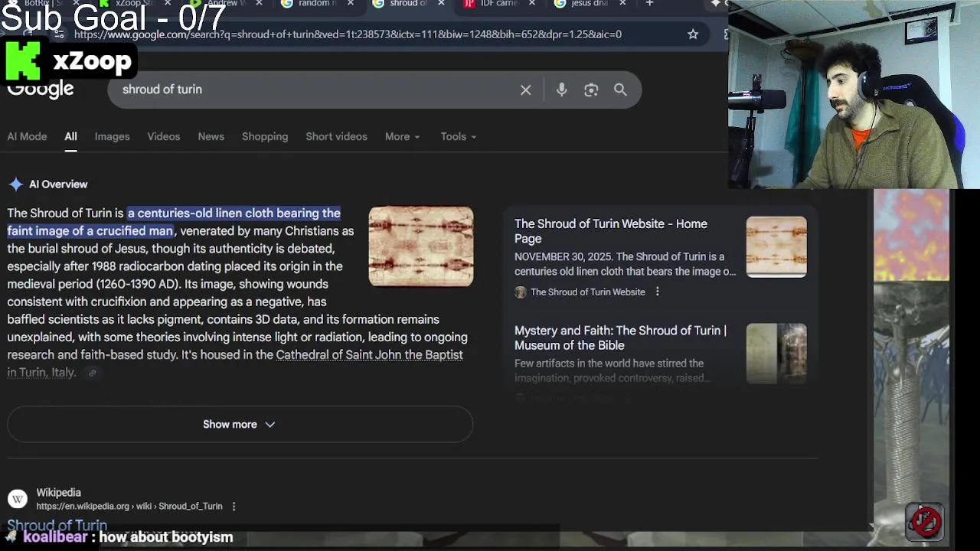Close the 'IDF carrie' browser tab
The image size is (980, 551).
[531, 4]
